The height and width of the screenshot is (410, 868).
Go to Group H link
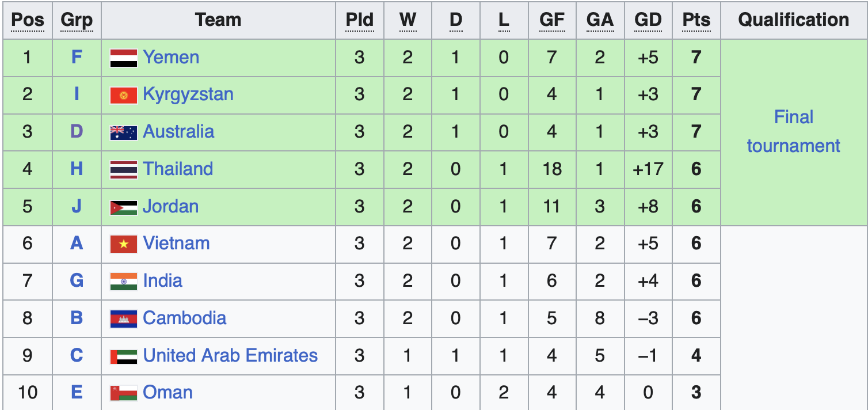tap(77, 169)
